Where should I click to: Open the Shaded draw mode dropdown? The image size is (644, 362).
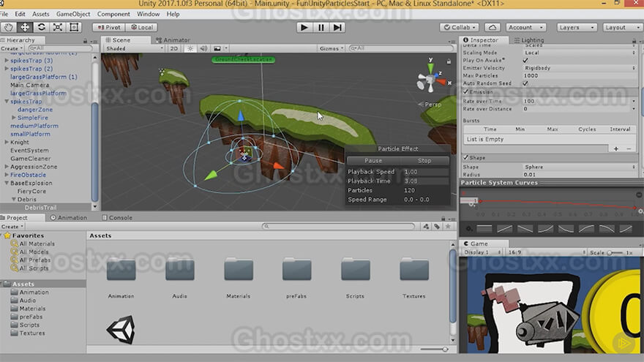coord(135,48)
